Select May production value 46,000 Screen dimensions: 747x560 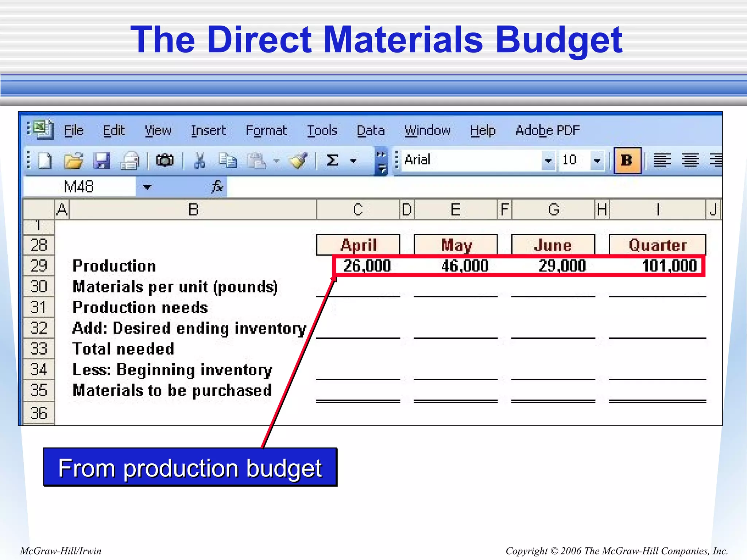click(x=465, y=266)
